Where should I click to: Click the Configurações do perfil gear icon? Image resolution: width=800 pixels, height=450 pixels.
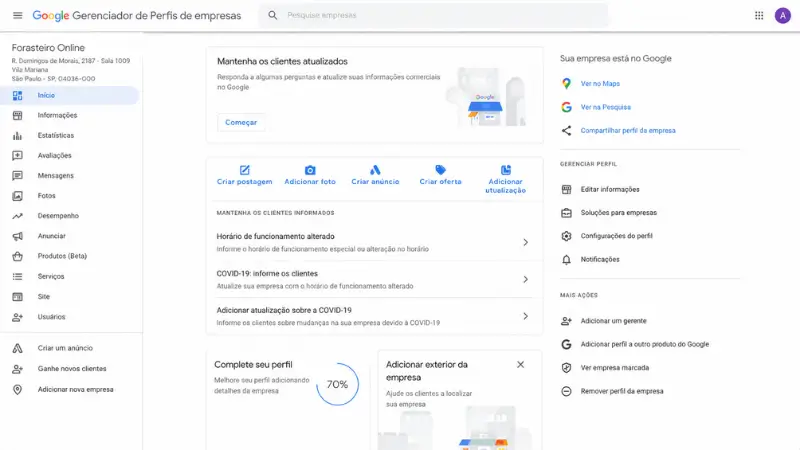click(566, 236)
